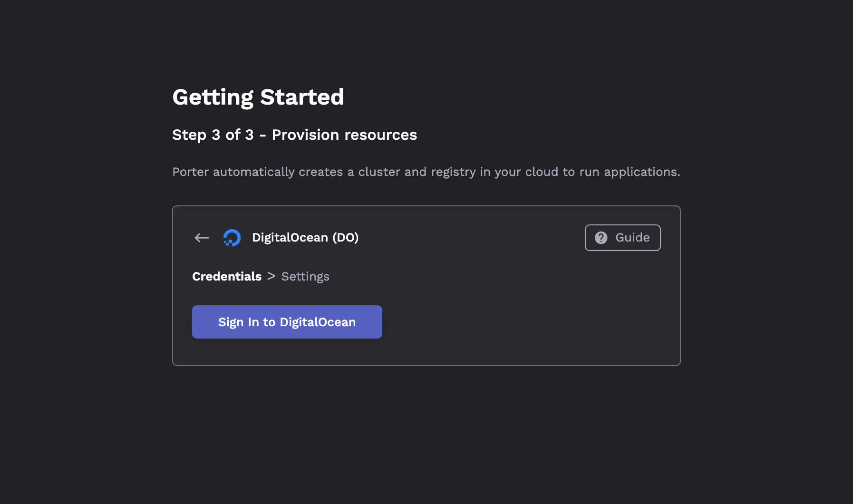The height and width of the screenshot is (504, 853).
Task: Click the dark background below the card
Action: pos(426,433)
